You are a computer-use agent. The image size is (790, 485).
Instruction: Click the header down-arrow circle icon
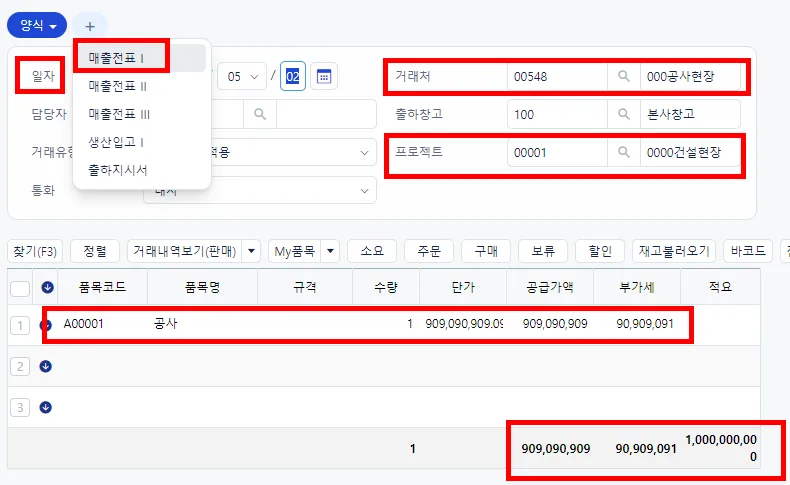pos(47,288)
